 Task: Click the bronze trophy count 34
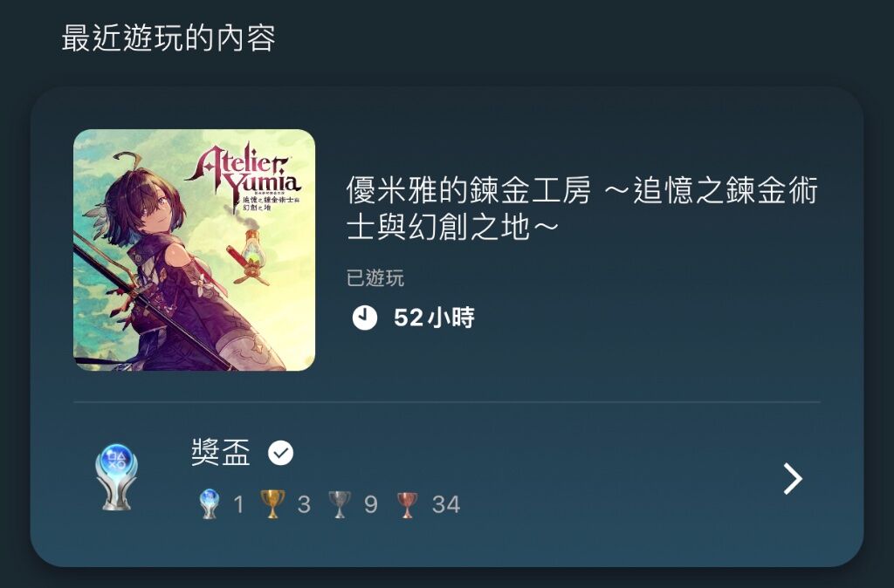(x=446, y=504)
